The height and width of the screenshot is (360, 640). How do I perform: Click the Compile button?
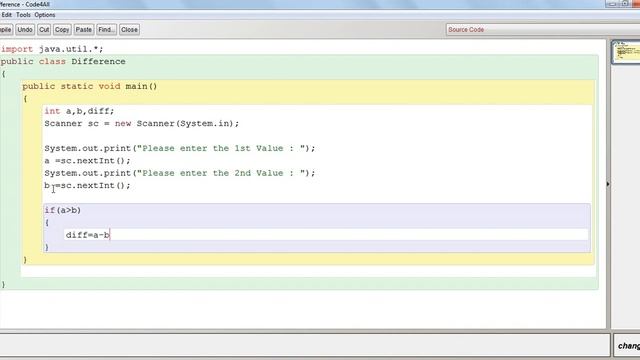(x=6, y=29)
